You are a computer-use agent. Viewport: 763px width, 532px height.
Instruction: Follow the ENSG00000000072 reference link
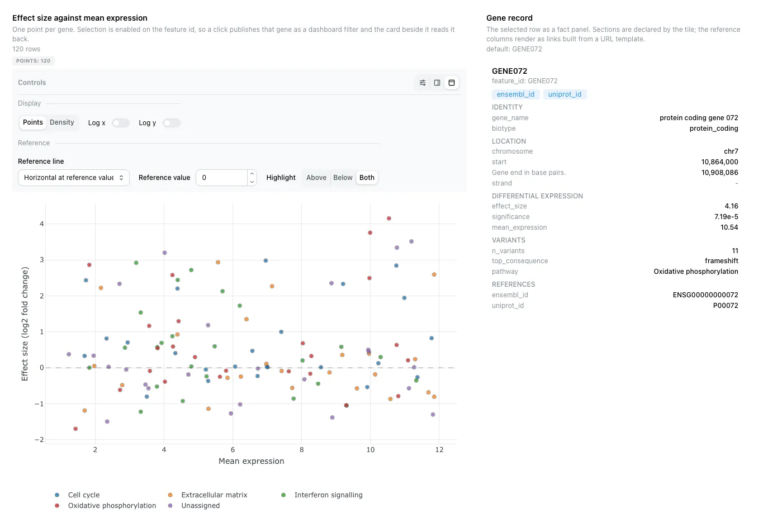pos(705,295)
